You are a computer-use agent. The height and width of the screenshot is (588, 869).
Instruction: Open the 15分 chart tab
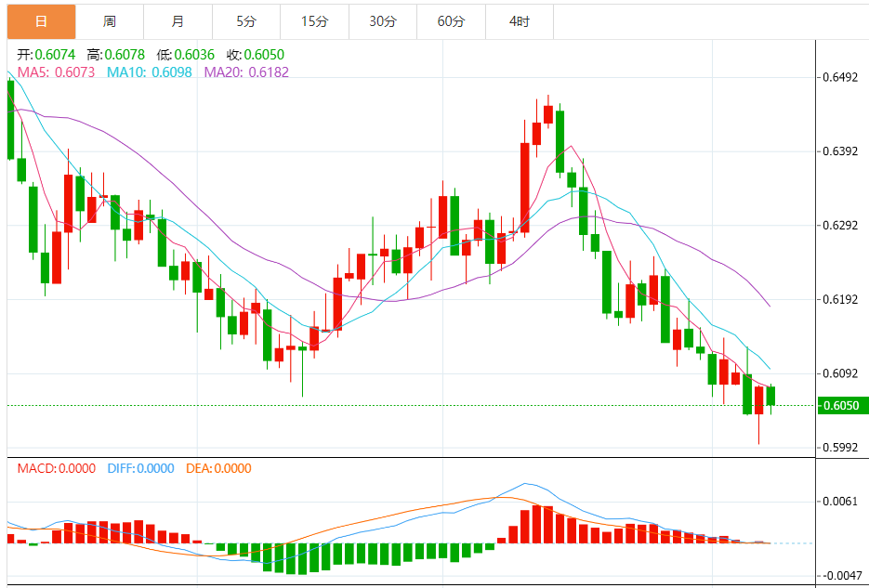pos(315,21)
